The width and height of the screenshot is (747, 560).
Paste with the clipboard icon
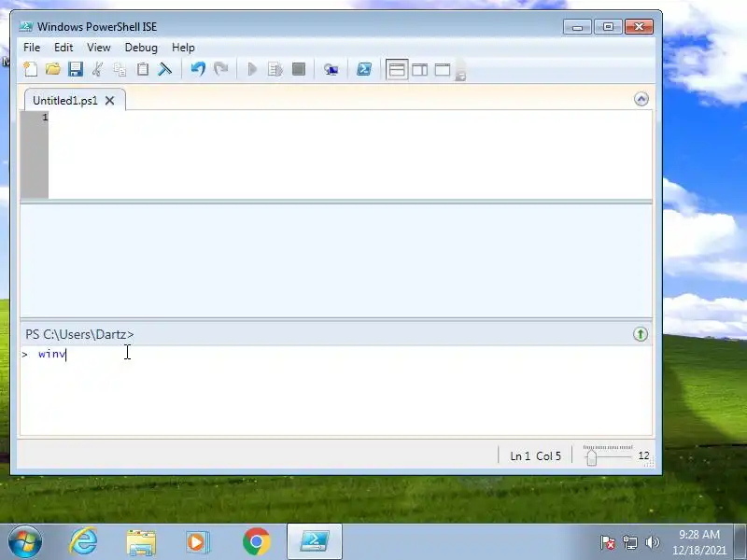[143, 69]
